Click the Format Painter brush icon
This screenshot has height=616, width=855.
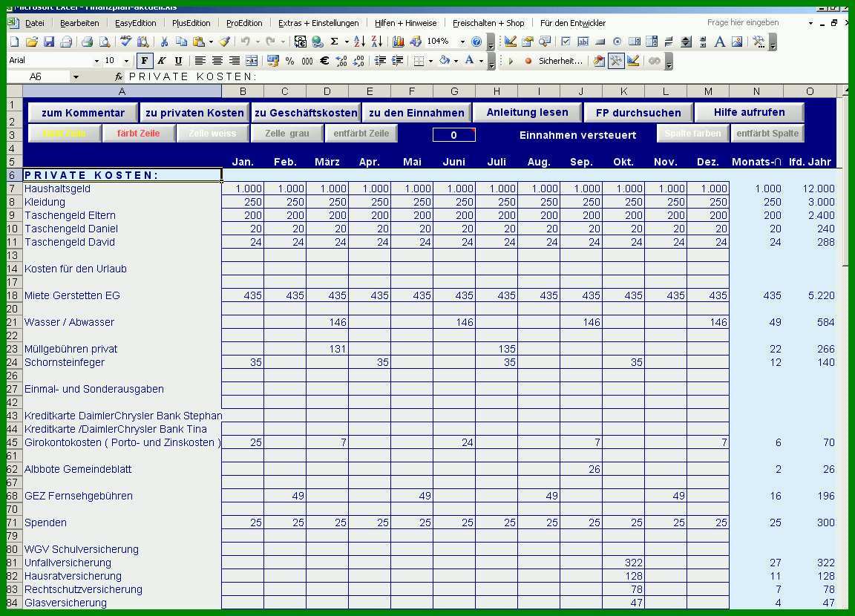pos(225,42)
